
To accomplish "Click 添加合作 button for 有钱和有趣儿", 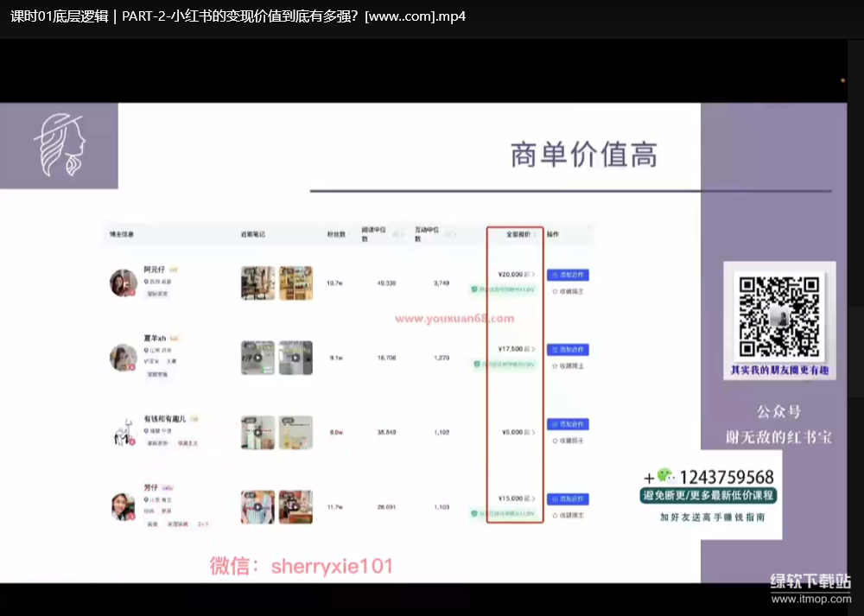I will point(568,424).
